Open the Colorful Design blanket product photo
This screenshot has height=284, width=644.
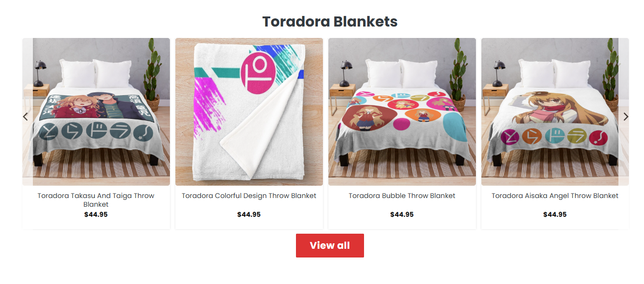pos(249,112)
